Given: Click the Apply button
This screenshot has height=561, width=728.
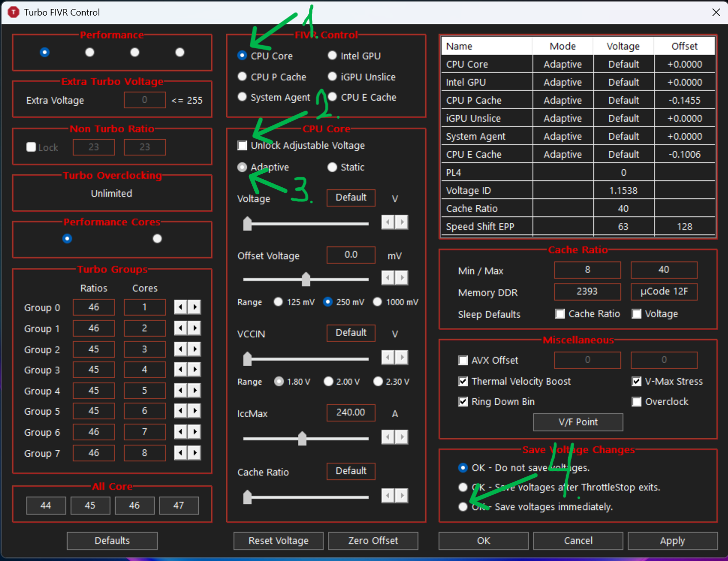Looking at the screenshot, I should (x=672, y=541).
